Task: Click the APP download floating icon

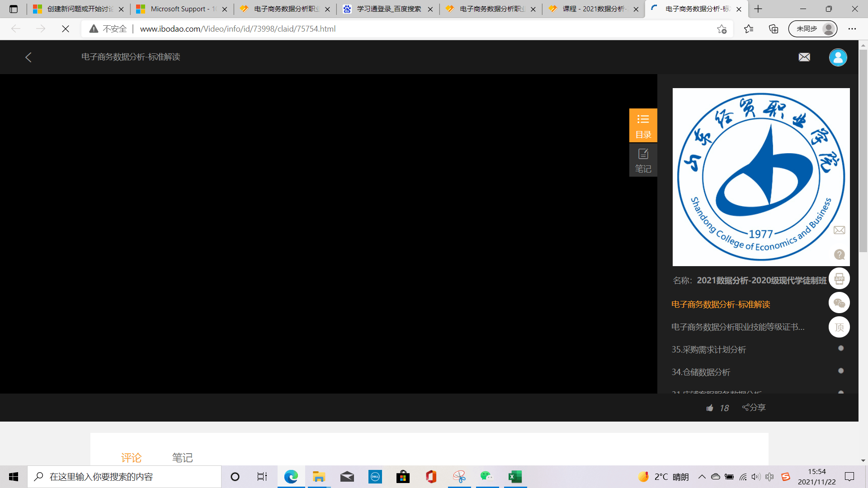Action: pos(839,279)
